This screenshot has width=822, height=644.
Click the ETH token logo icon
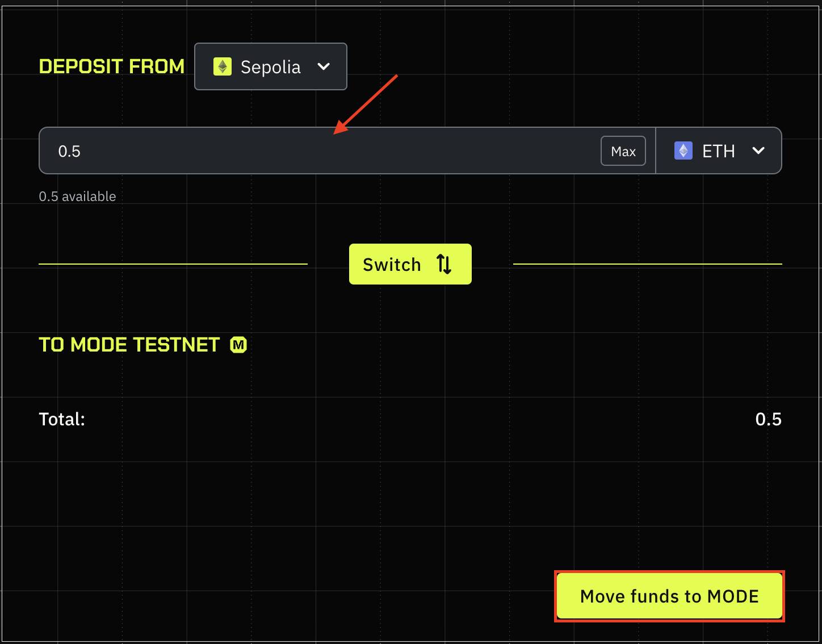[x=683, y=150]
